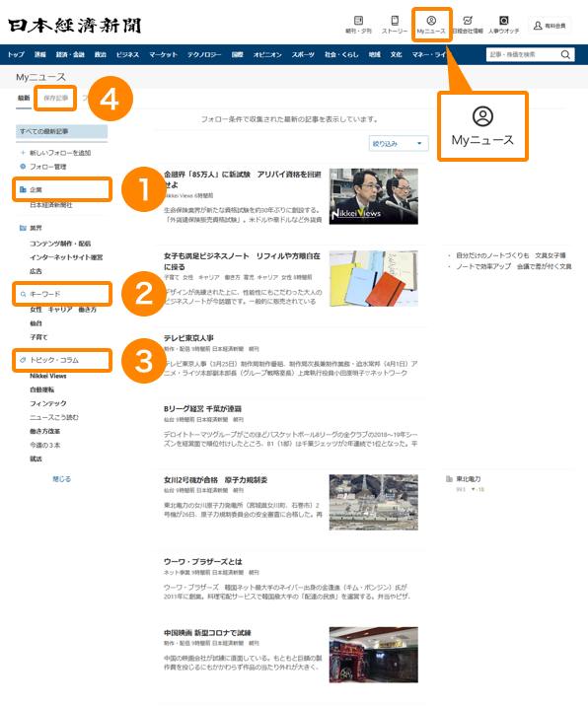Open the 絞り込み filter dropdown
Viewport: 588px width, 706px height.
pyautogui.click(x=399, y=143)
